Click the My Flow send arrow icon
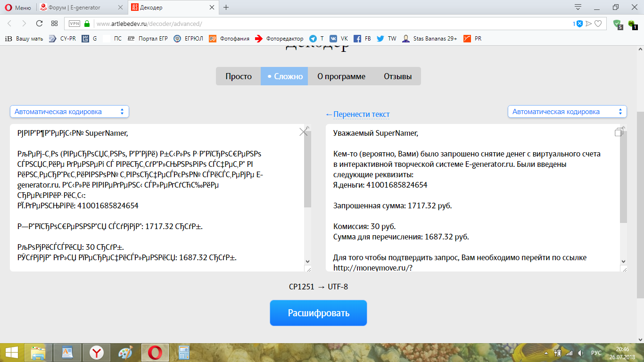 point(588,24)
